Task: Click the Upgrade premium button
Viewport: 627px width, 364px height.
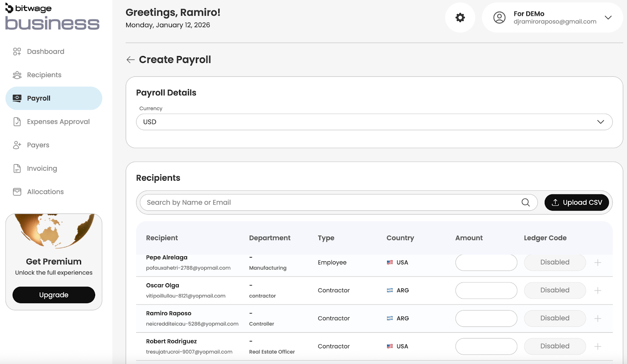Action: click(54, 295)
